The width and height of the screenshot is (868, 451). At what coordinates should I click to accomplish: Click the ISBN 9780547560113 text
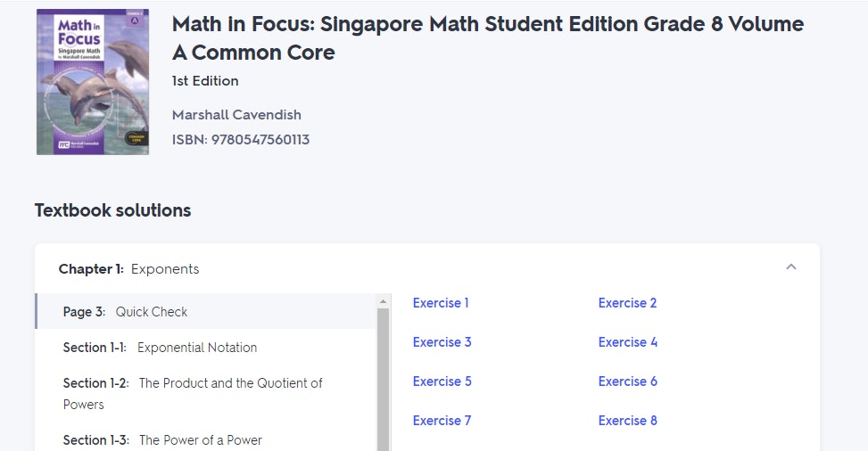(x=241, y=139)
